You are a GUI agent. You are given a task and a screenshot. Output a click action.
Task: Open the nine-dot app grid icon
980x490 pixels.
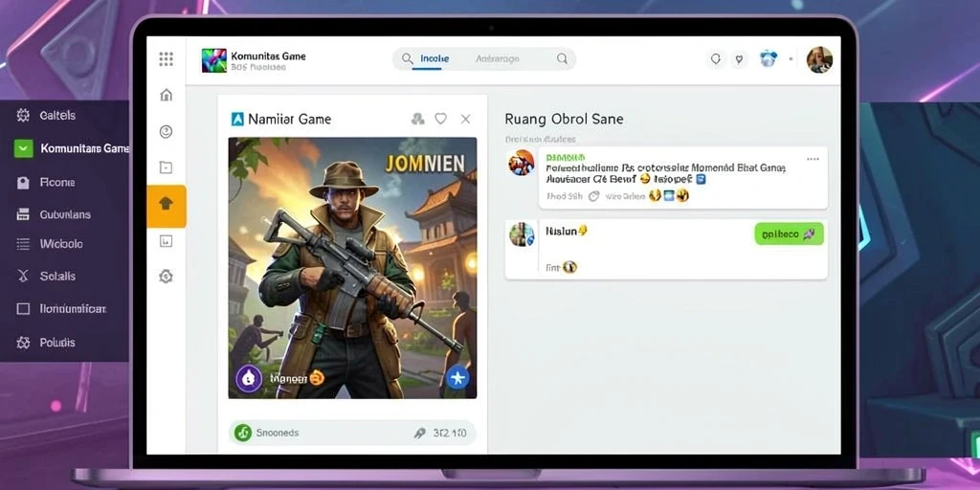tap(166, 59)
